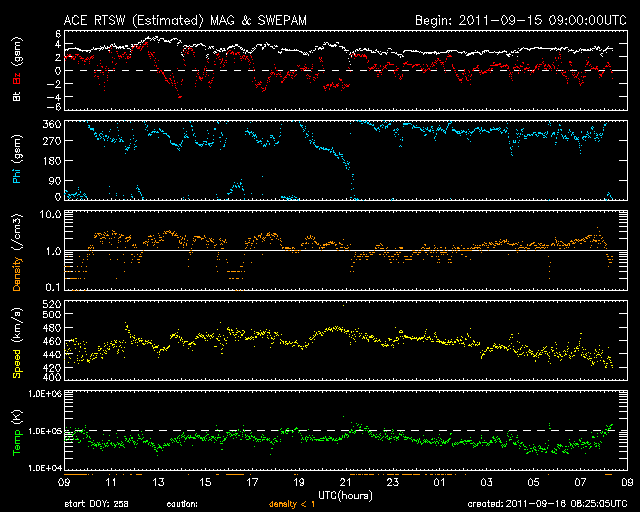Click the '1.0E+05' tick on Temp axis
This screenshot has width=640, height=512.
point(45,431)
